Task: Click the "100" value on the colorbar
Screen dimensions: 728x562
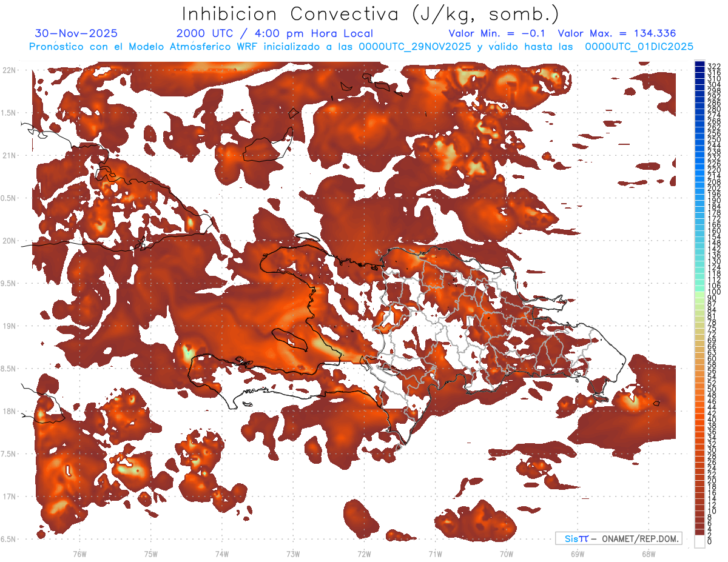Action: pyautogui.click(x=714, y=292)
